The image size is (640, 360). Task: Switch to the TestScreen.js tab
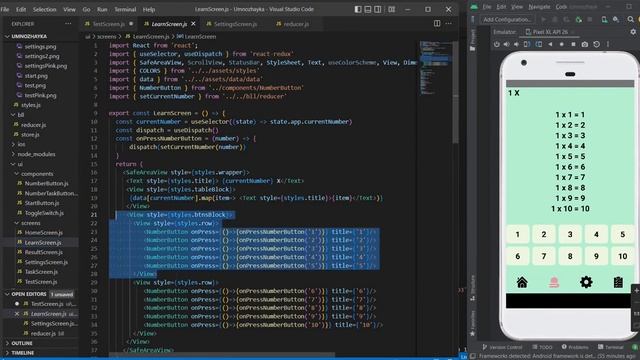tap(109, 24)
